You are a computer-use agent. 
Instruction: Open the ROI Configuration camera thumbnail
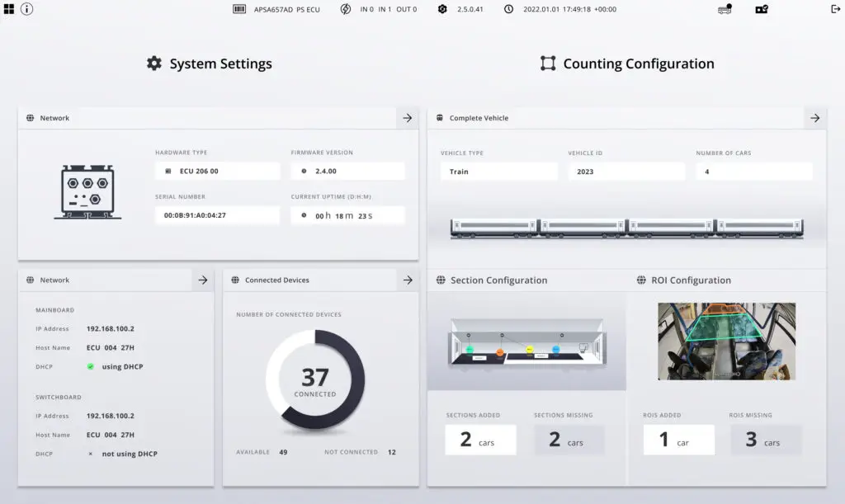click(726, 341)
